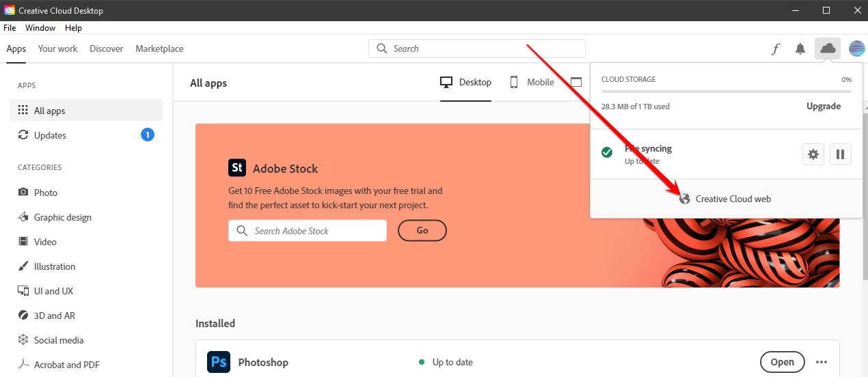Click the cloud activity icon
Image resolution: width=868 pixels, height=377 pixels.
(x=828, y=48)
